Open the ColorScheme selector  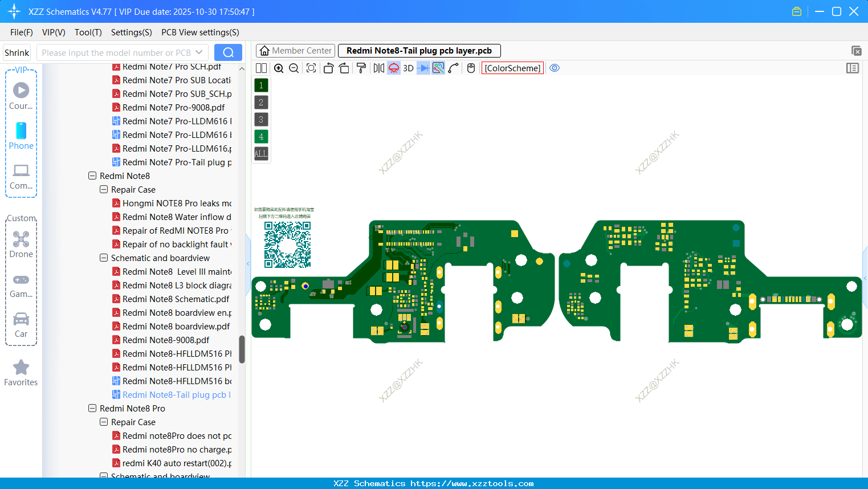click(512, 68)
